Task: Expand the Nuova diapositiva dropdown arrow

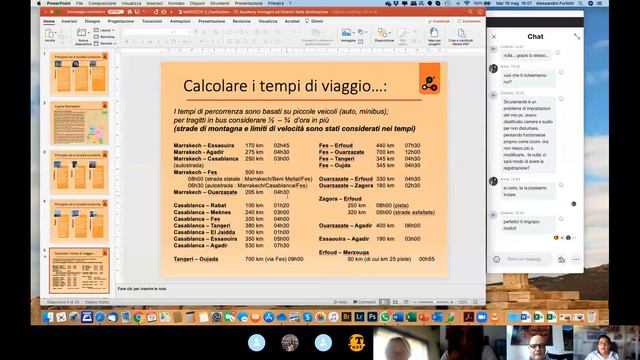Action: coord(89,33)
